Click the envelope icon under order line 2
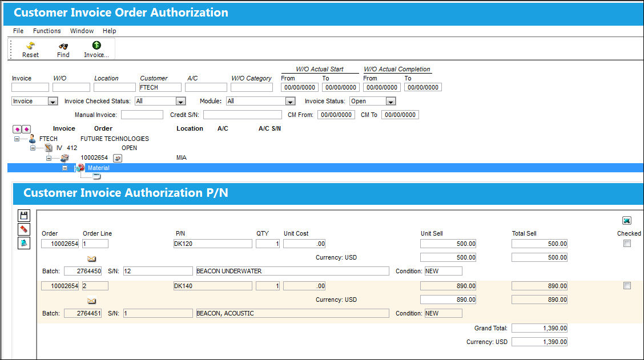The width and height of the screenshot is (644, 360). click(91, 301)
